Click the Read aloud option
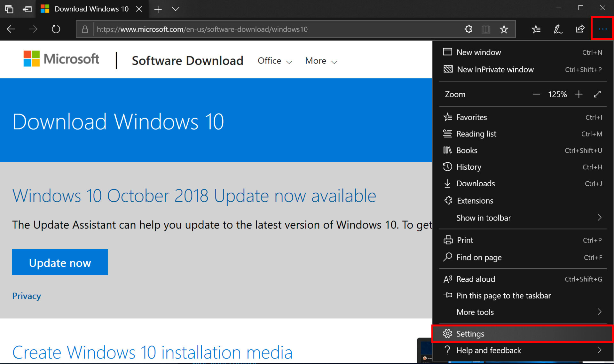 (x=476, y=279)
